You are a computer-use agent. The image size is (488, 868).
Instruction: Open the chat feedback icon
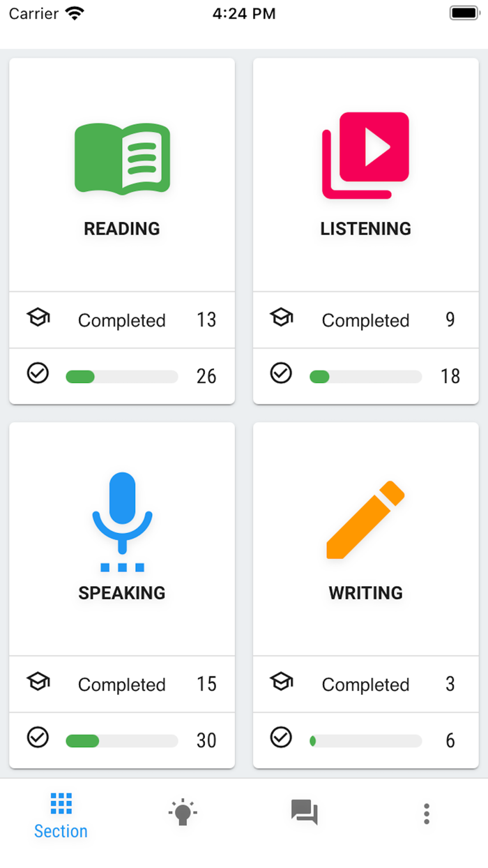tap(305, 813)
